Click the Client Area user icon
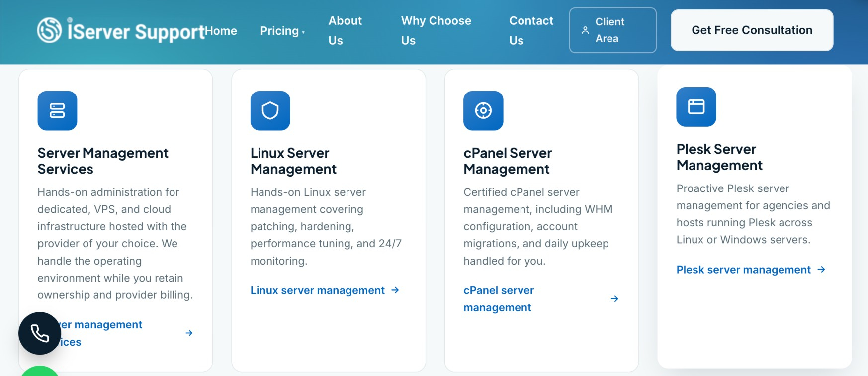 (585, 30)
